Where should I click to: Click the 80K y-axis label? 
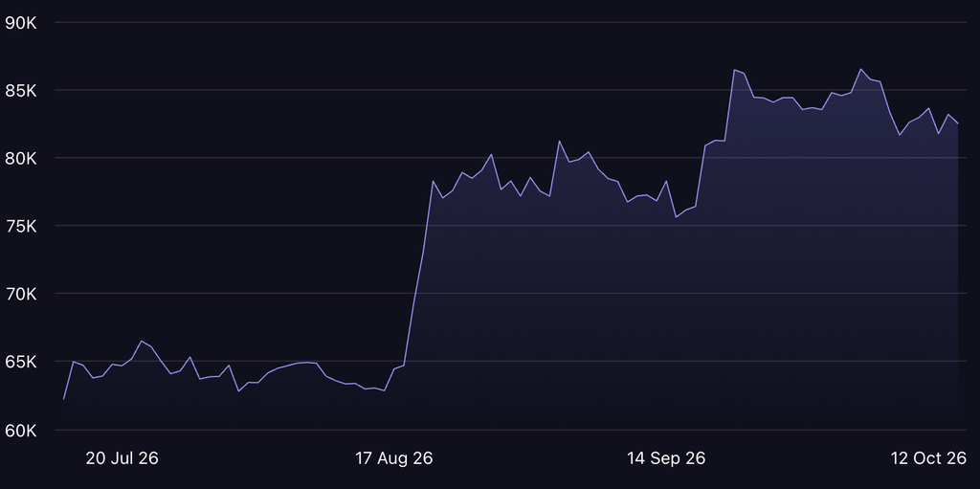[x=21, y=158]
